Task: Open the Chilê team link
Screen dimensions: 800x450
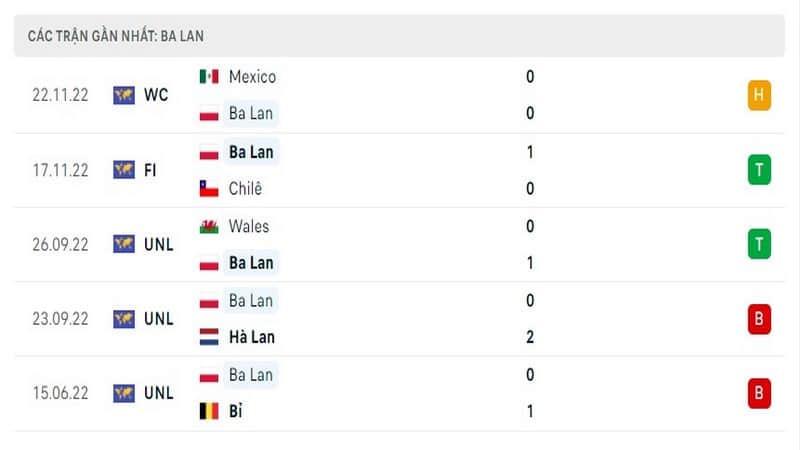Action: pos(245,189)
